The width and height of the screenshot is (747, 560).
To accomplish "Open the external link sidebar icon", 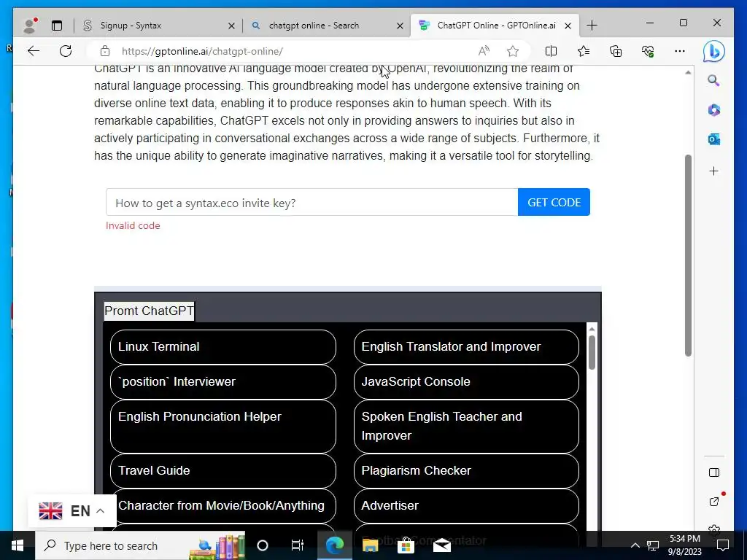I will [713, 502].
